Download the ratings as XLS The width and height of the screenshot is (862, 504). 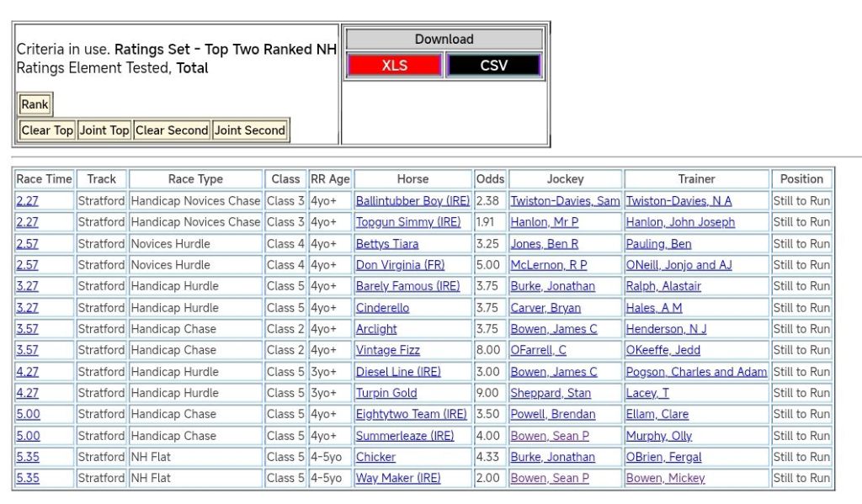pyautogui.click(x=394, y=66)
